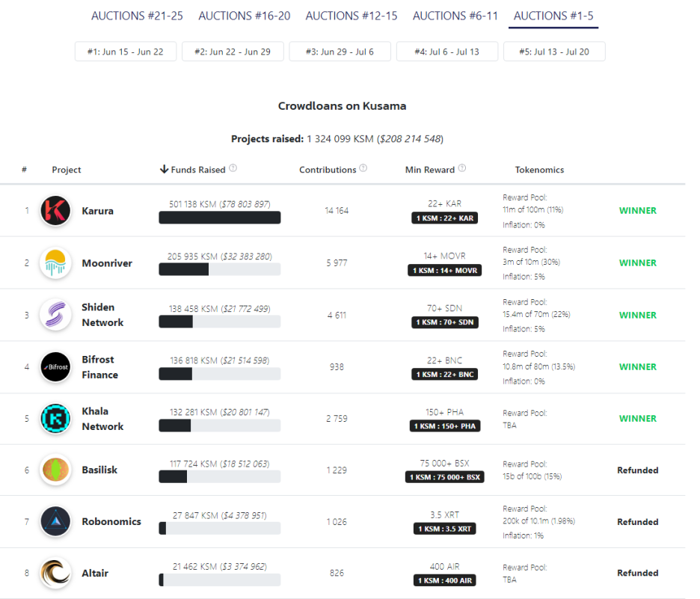The width and height of the screenshot is (700, 599).
Task: Click Basilisk's Refunded status label
Action: pyautogui.click(x=637, y=470)
